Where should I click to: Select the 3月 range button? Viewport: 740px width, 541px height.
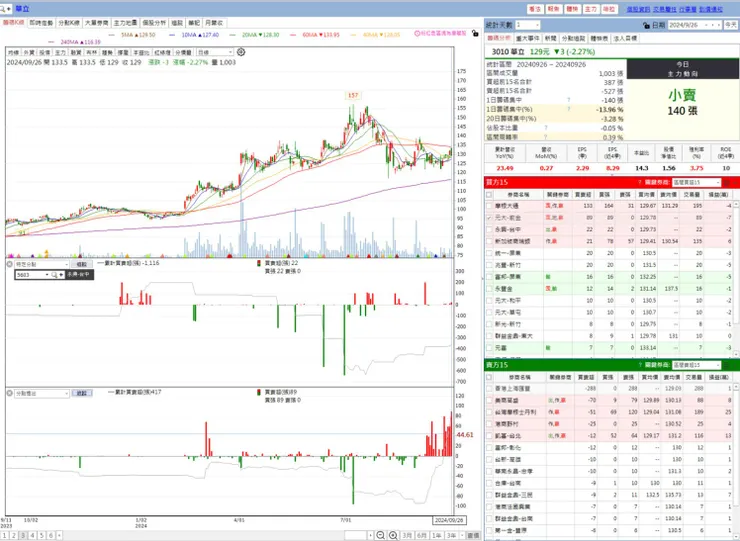[407, 535]
